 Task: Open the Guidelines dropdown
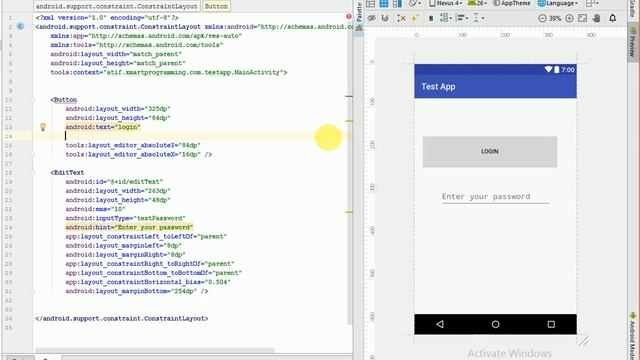[478, 18]
